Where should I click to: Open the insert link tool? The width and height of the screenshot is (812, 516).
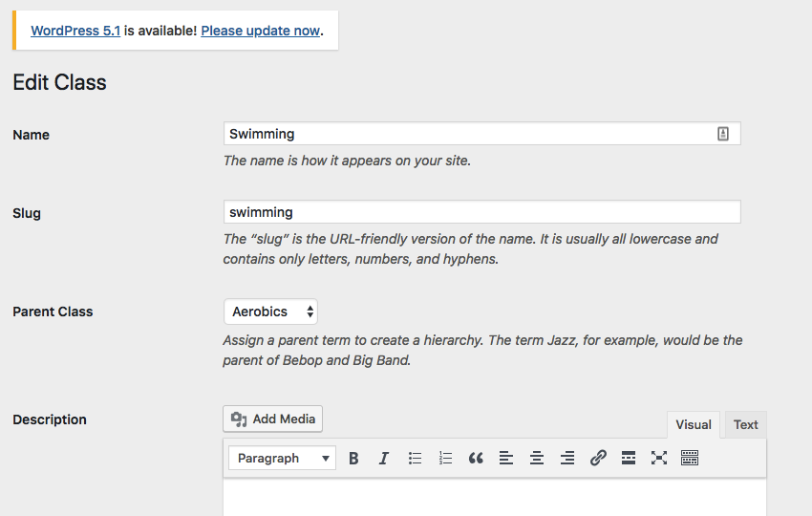tap(598, 458)
